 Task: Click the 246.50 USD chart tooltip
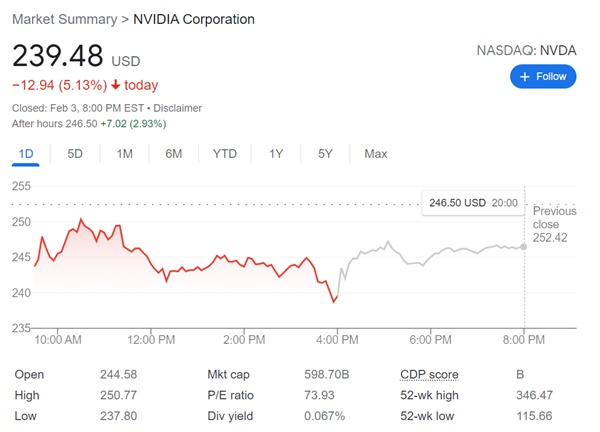click(473, 202)
